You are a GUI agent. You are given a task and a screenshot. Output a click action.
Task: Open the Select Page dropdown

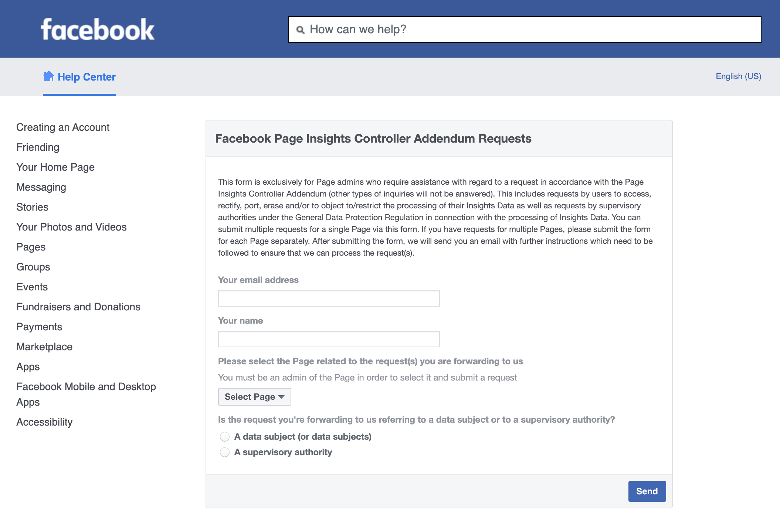tap(254, 396)
